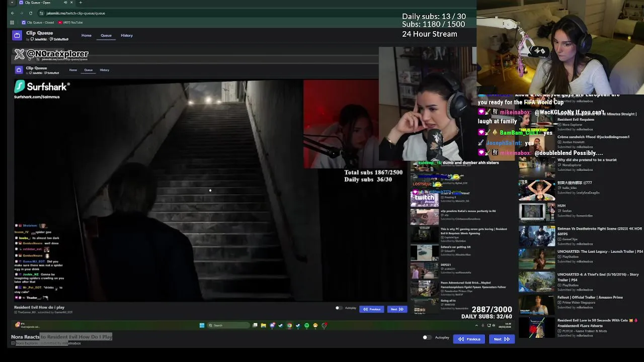Click 'Nora Reacts to Resident Evil How Do I Play' title
Screen dimensions: 644x362
pos(62,337)
